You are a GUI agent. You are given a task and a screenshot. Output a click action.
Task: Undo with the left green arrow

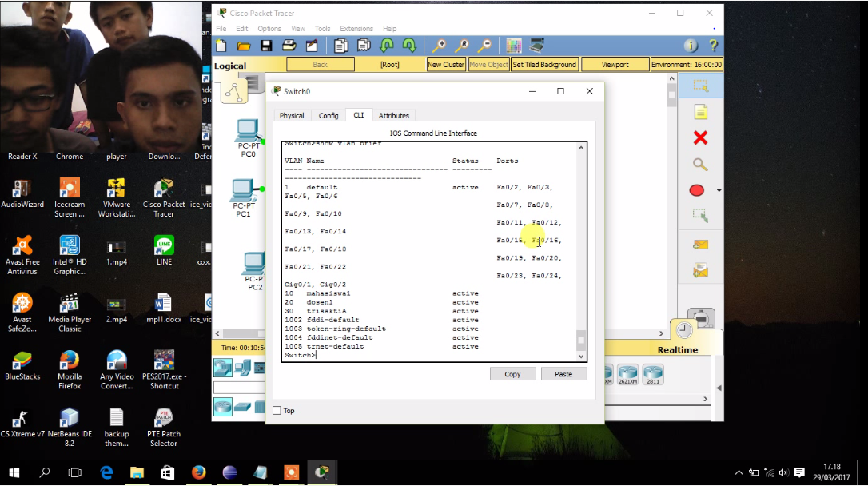pos(387,46)
